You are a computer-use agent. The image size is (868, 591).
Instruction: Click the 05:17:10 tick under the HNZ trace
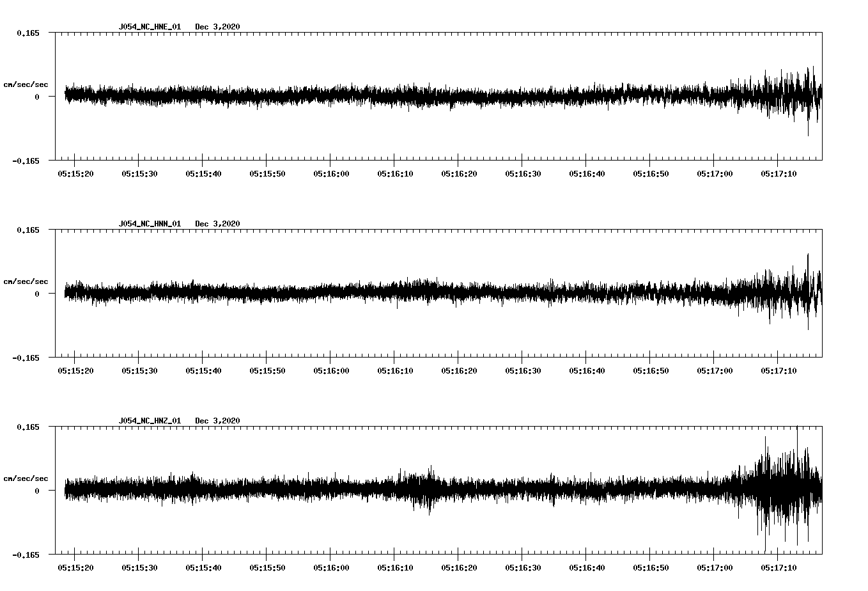(779, 567)
